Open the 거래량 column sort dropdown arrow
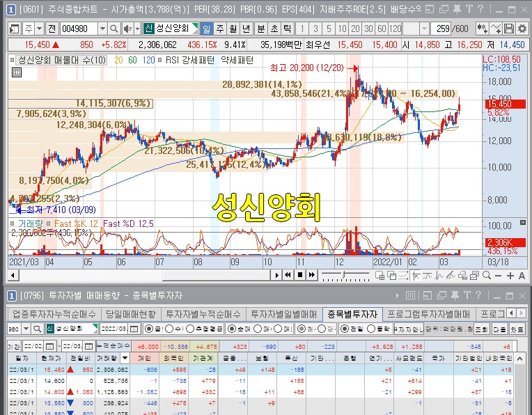This screenshot has width=532, height=415. 125,358
